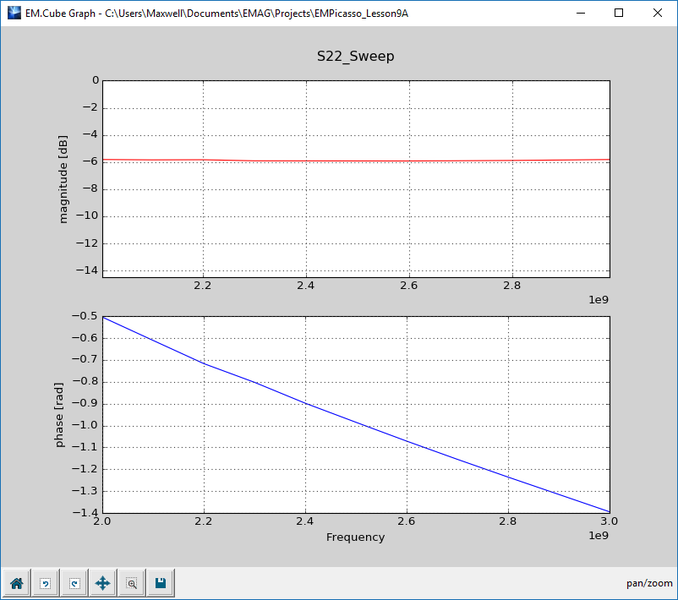
Task: Click the window title path text
Action: coord(217,13)
